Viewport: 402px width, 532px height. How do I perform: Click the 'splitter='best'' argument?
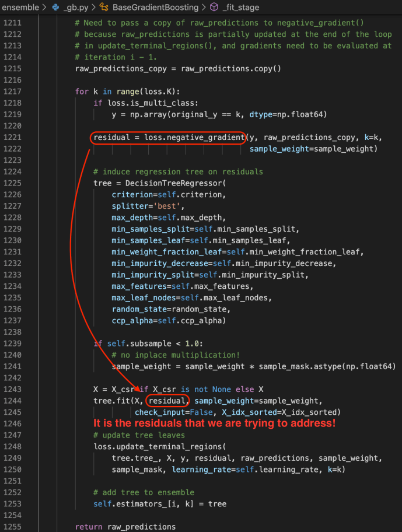point(148,206)
